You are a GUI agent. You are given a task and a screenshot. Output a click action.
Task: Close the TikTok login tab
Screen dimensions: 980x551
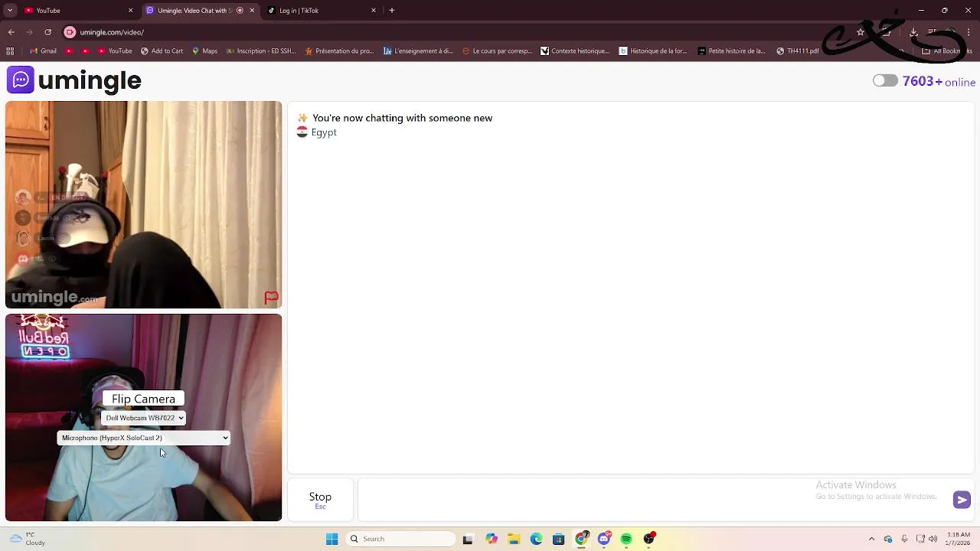click(374, 10)
